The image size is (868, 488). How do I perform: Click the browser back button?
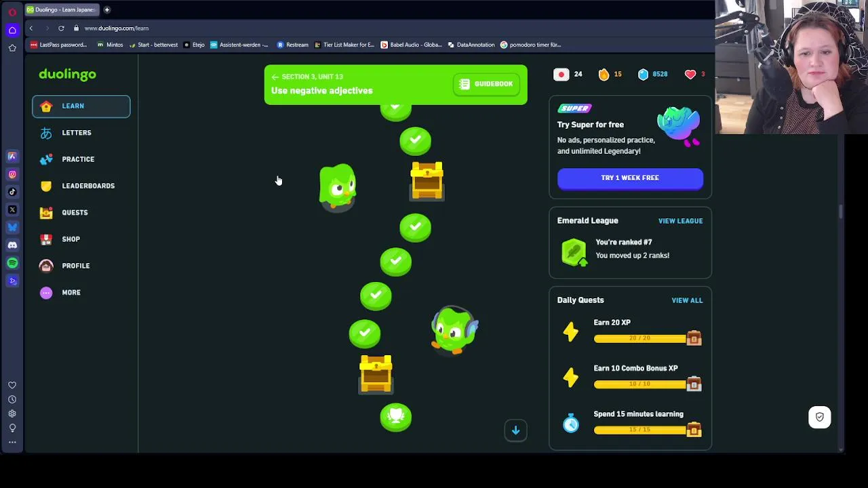click(31, 28)
